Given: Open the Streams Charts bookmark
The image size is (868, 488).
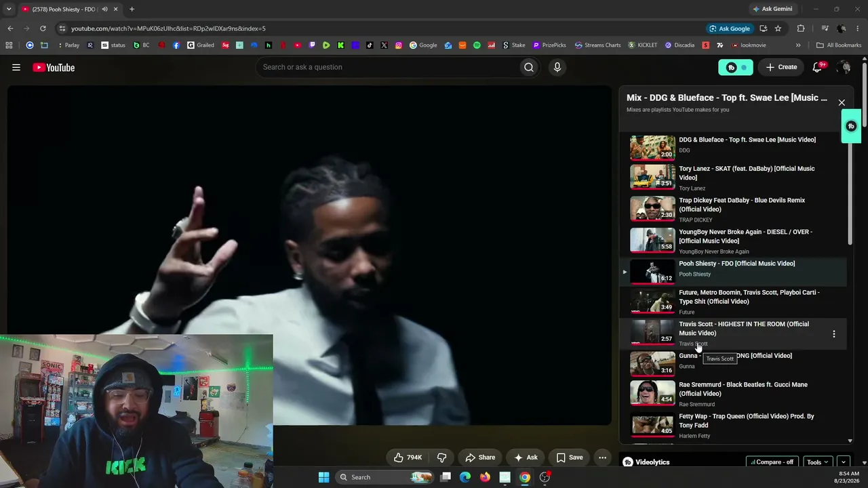Looking at the screenshot, I should tap(597, 45).
